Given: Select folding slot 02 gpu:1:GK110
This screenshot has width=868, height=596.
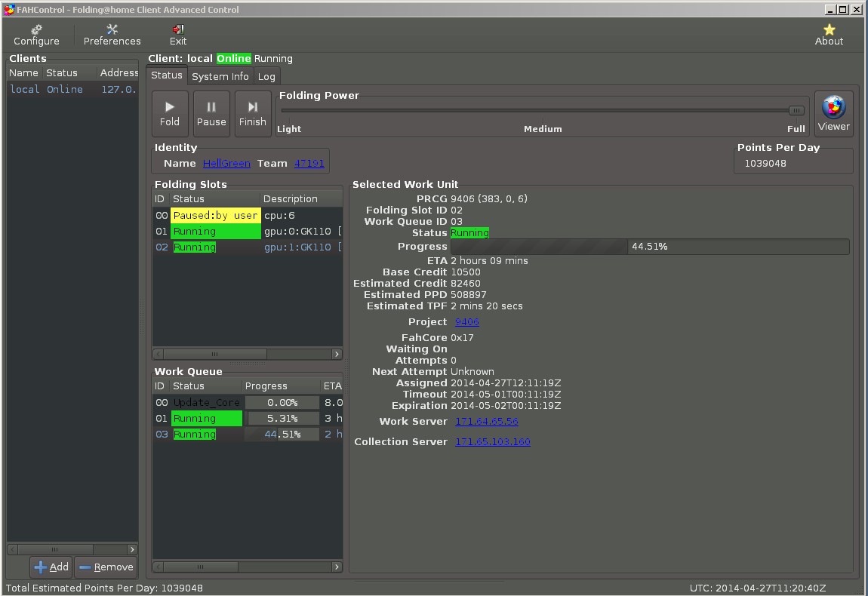Looking at the screenshot, I should (x=248, y=247).
